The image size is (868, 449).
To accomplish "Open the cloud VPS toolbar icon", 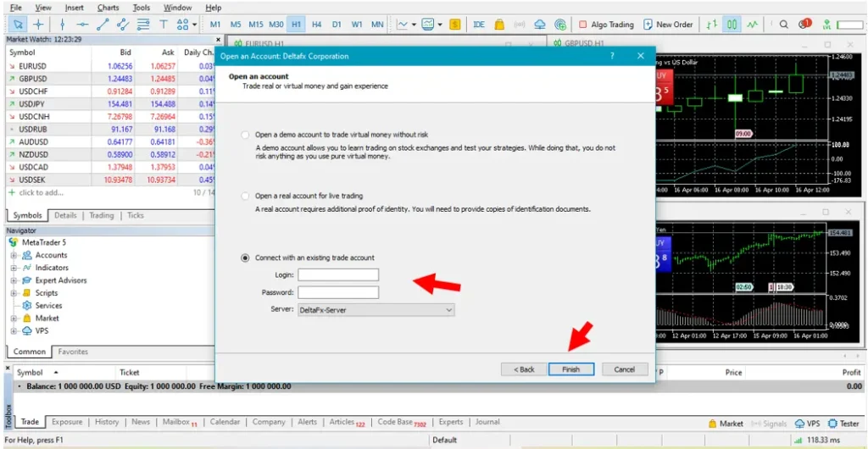I will coord(540,25).
